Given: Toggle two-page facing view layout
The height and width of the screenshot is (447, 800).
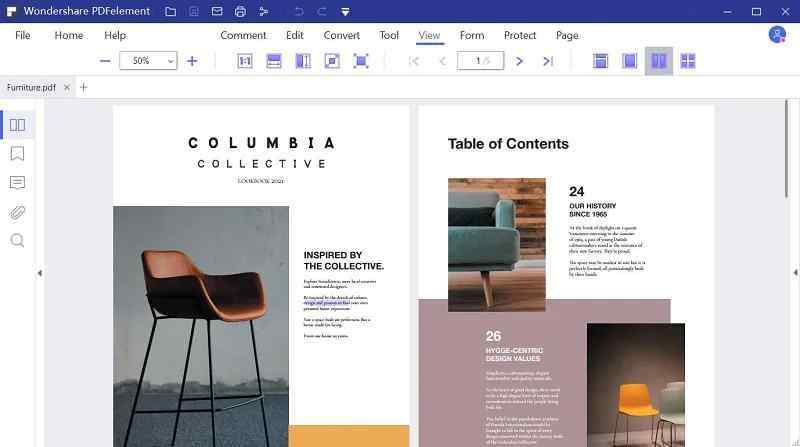Looking at the screenshot, I should (659, 61).
